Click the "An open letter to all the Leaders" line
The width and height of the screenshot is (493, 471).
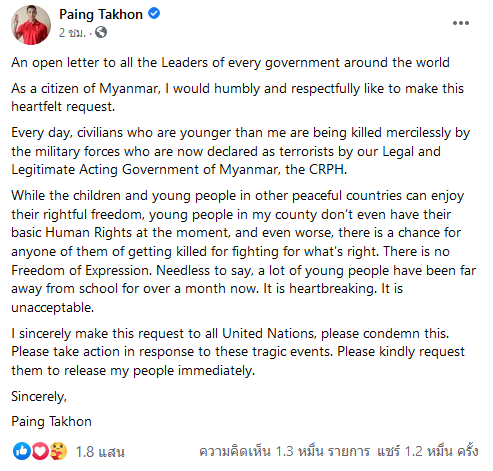coord(230,63)
